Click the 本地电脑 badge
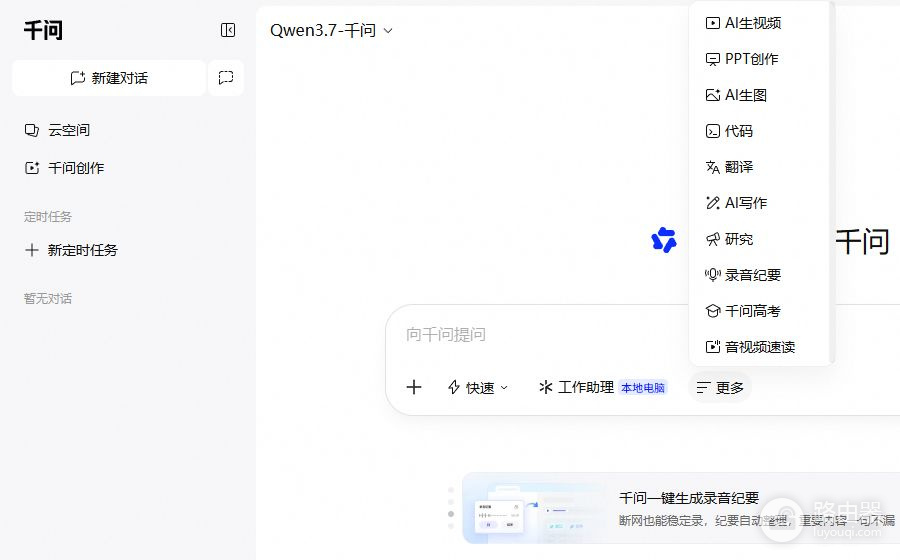Image resolution: width=900 pixels, height=560 pixels. coord(643,388)
